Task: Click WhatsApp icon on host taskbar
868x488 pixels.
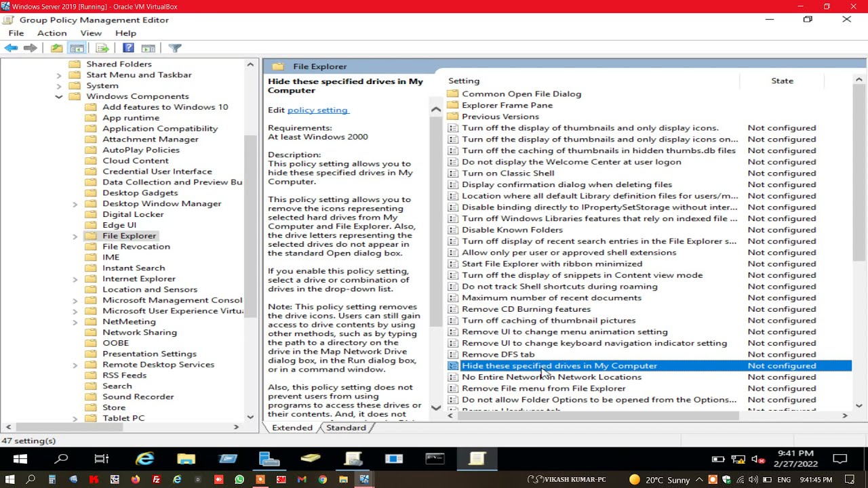Action: 239,480
